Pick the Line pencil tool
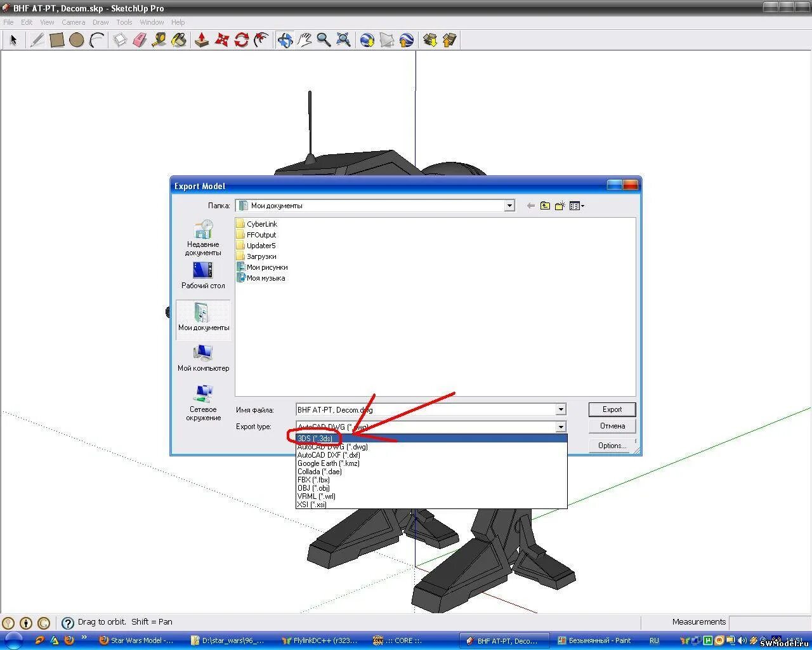Image resolution: width=812 pixels, height=650 pixels. click(37, 40)
